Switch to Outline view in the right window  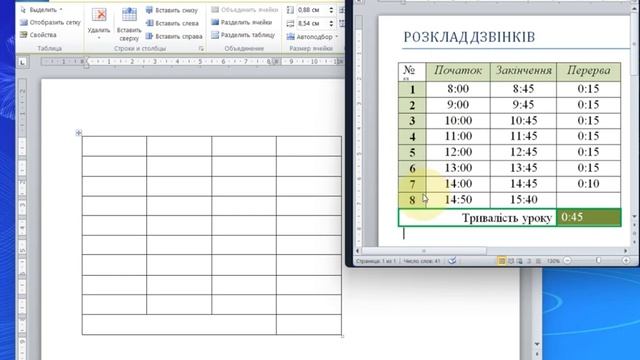(529, 261)
